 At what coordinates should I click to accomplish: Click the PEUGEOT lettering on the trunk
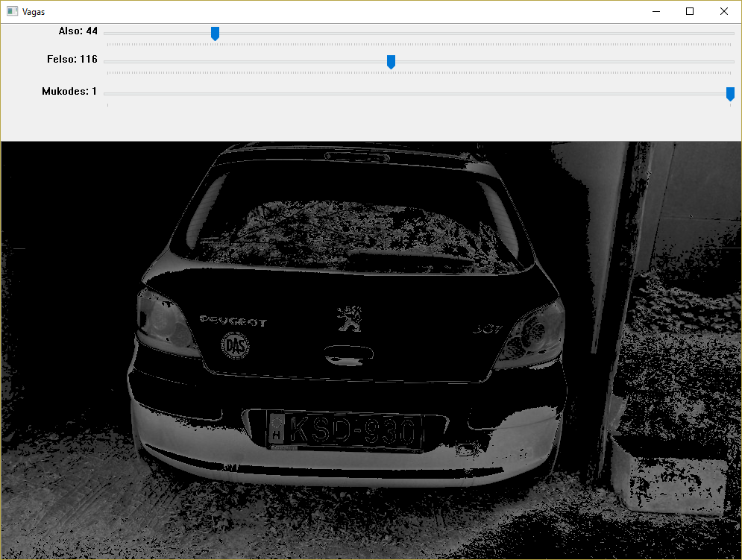[233, 321]
